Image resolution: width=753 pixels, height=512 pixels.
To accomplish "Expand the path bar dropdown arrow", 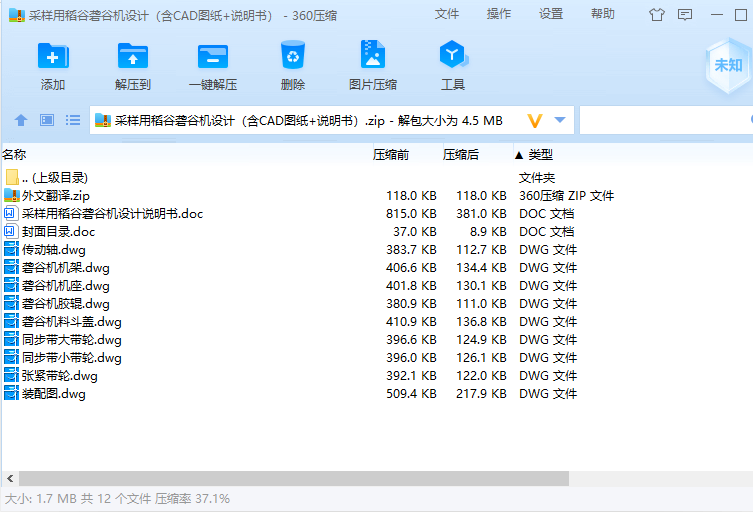I will 560,120.
